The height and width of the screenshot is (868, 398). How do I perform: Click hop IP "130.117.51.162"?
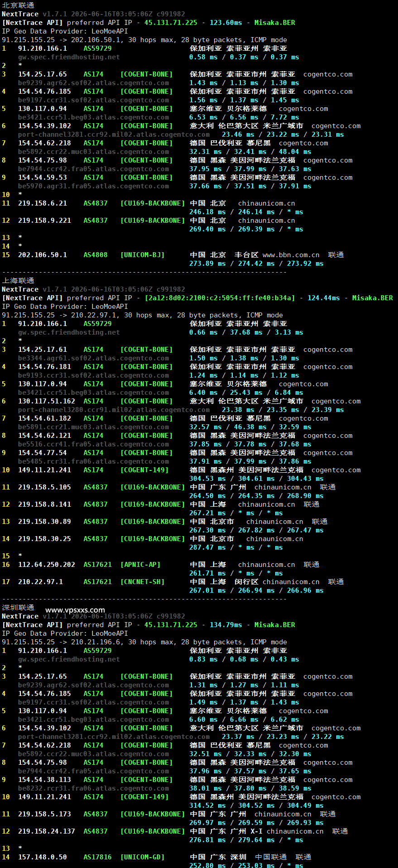coord(47,401)
